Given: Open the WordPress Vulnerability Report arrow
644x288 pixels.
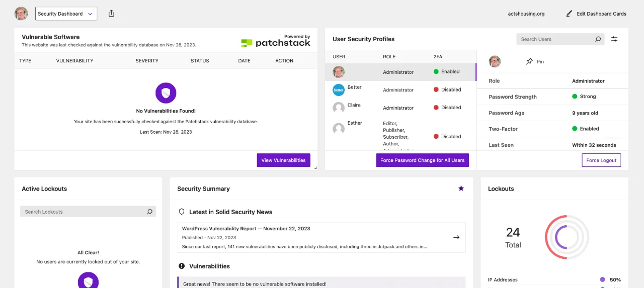Looking at the screenshot, I should pyautogui.click(x=456, y=237).
